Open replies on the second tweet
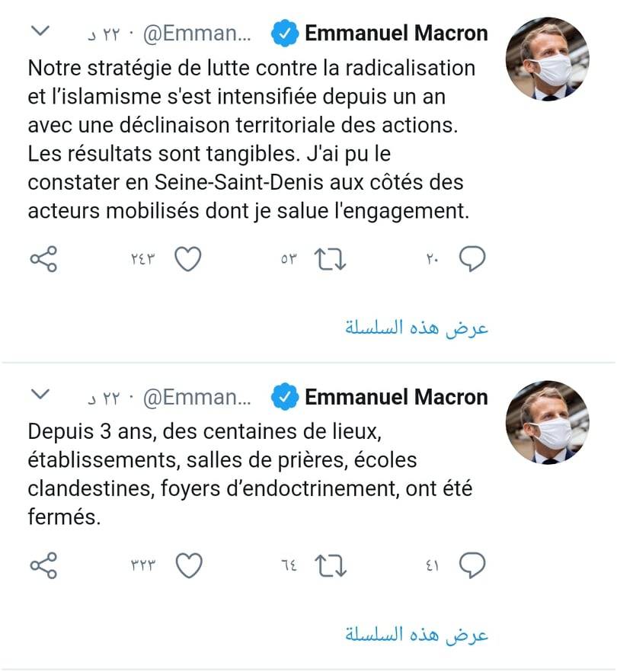Image resolution: width=617 pixels, height=672 pixels. pyautogui.click(x=472, y=565)
